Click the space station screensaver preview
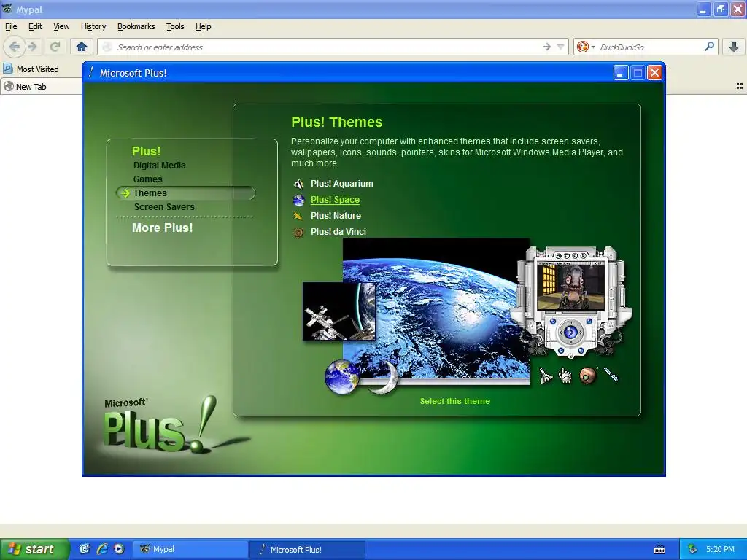 (338, 311)
